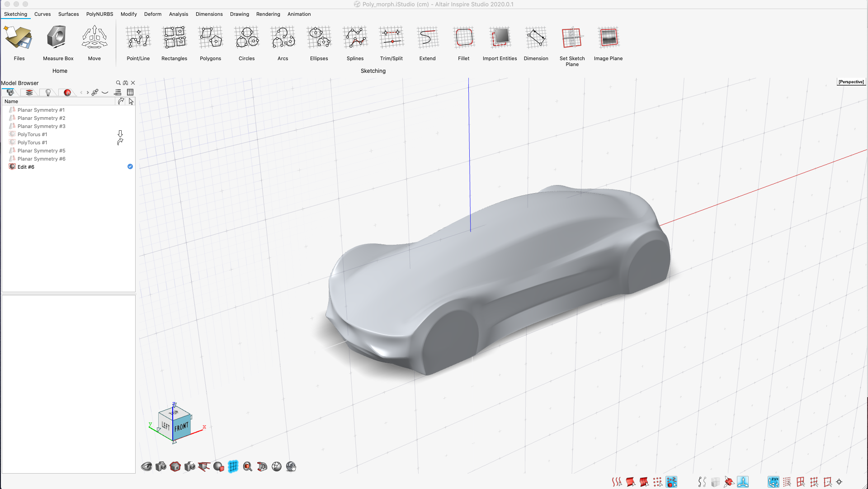Viewport: 868px width, 489px height.
Task: Click the binoculars find icon in Model Browser
Action: coord(126,83)
